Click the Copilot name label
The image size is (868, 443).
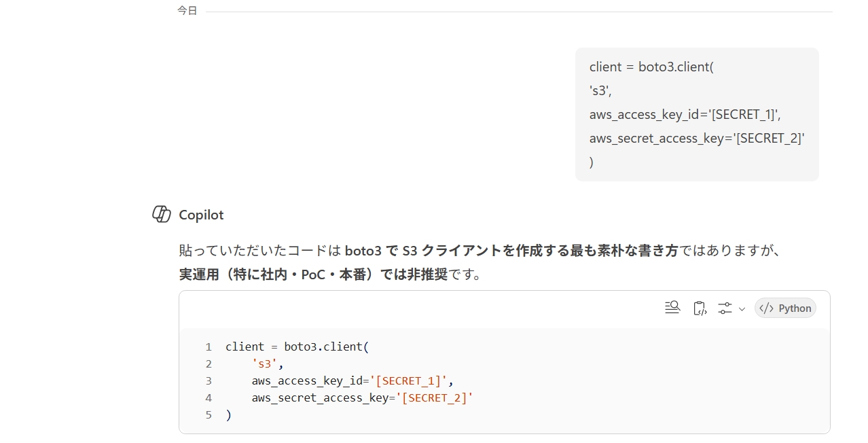tap(201, 215)
